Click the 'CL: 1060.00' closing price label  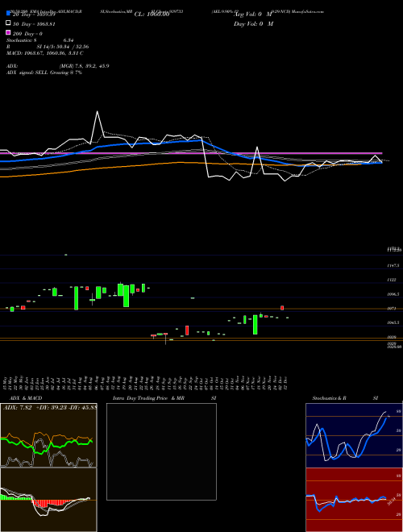click(152, 15)
